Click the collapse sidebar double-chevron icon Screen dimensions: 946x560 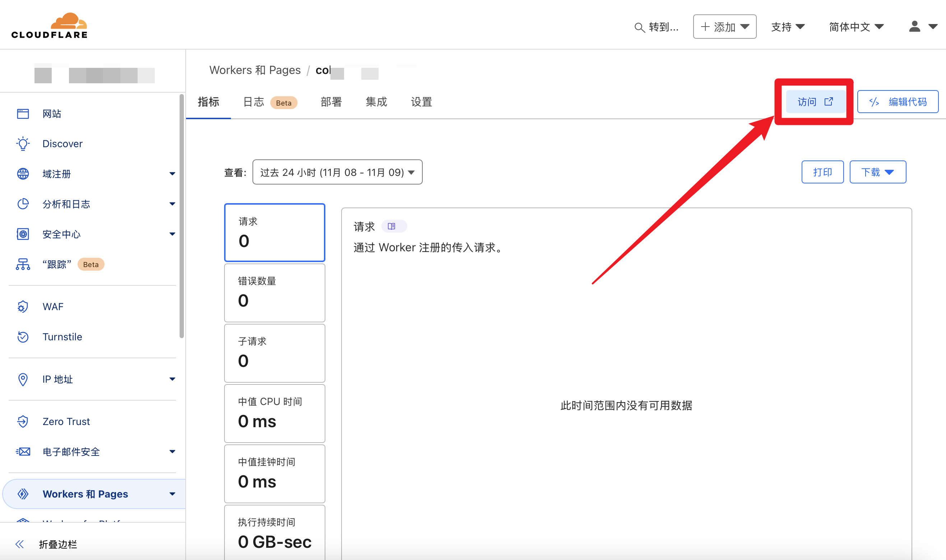tap(20, 544)
